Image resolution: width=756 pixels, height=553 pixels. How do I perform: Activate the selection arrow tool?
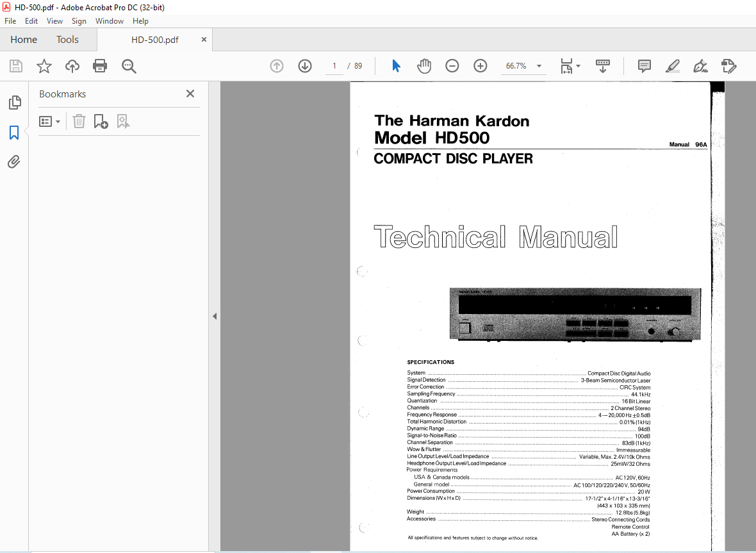(396, 66)
